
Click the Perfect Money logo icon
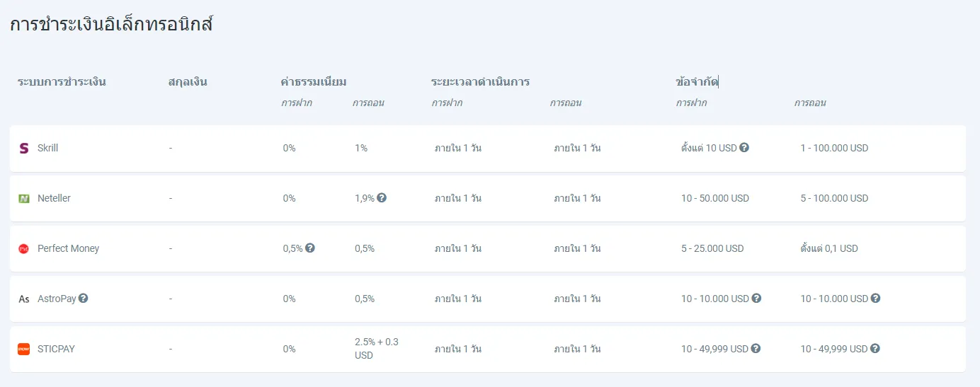pos(24,249)
